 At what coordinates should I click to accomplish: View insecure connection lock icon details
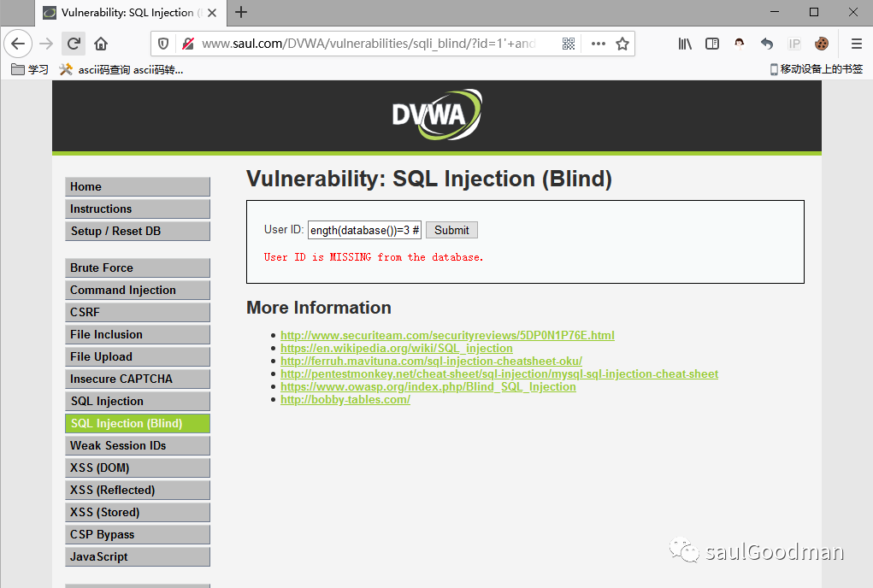[x=188, y=44]
